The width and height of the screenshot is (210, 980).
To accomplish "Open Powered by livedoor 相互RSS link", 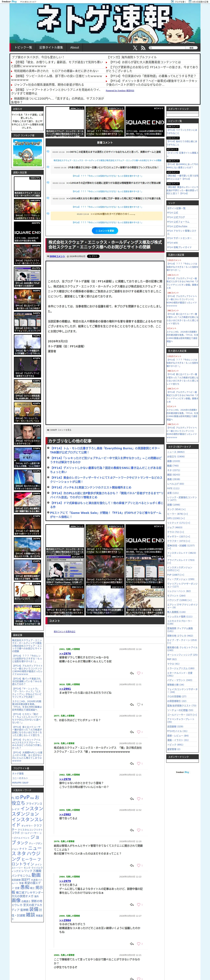I will 120,90.
